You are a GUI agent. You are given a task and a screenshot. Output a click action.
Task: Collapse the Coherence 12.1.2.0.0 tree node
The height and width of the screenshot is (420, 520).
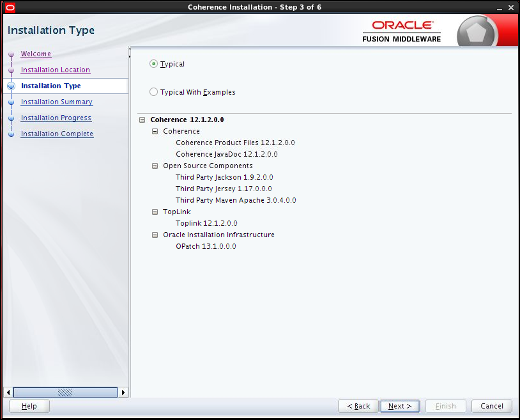point(141,120)
